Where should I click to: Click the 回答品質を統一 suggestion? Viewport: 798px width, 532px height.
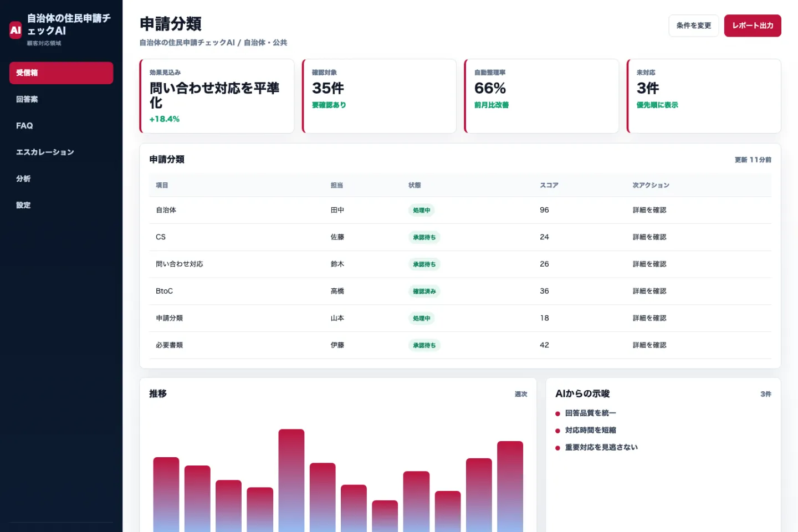(x=590, y=413)
